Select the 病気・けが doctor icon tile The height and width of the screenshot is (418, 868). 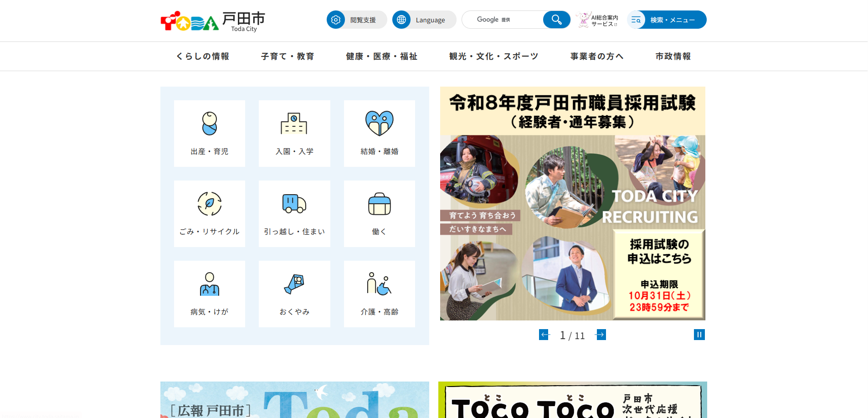click(x=210, y=294)
